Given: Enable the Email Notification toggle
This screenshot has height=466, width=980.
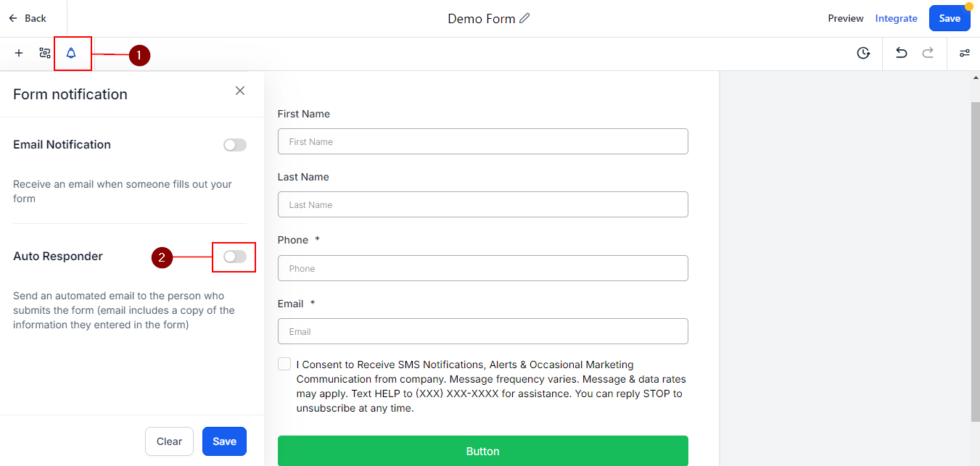Looking at the screenshot, I should [x=235, y=145].
